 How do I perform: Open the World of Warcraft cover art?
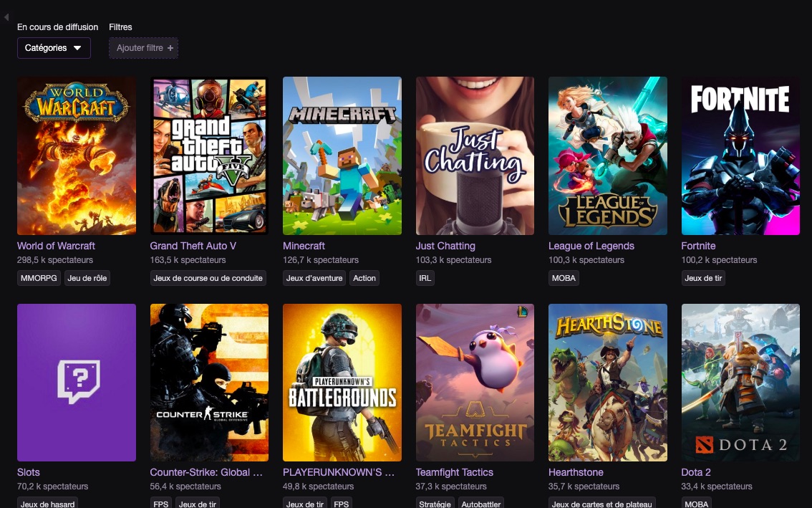[77, 155]
